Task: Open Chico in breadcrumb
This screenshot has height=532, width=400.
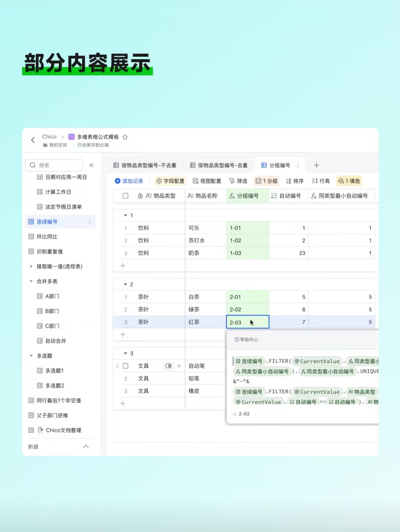Action: (x=49, y=137)
